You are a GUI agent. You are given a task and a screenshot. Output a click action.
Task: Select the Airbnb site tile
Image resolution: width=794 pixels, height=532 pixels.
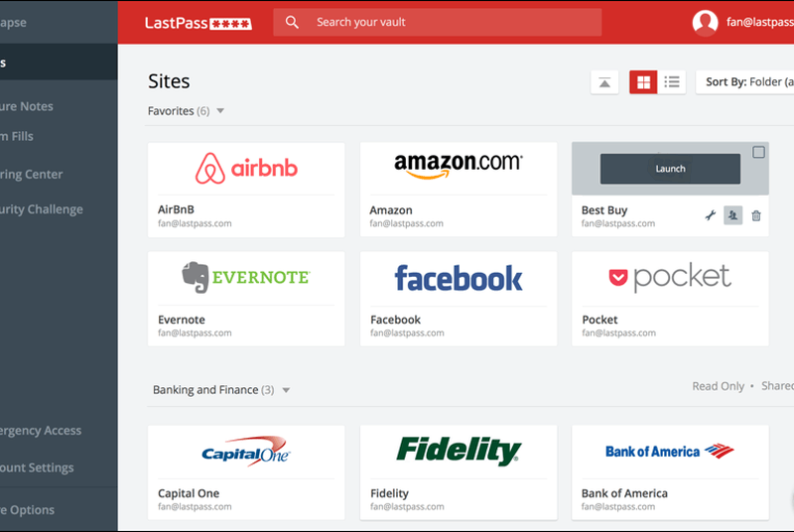pos(246,169)
